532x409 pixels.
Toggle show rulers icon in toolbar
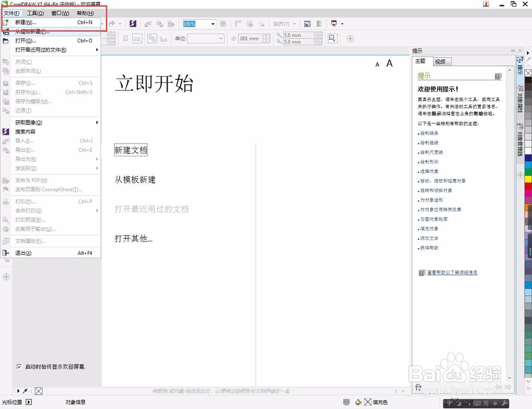[x=238, y=24]
